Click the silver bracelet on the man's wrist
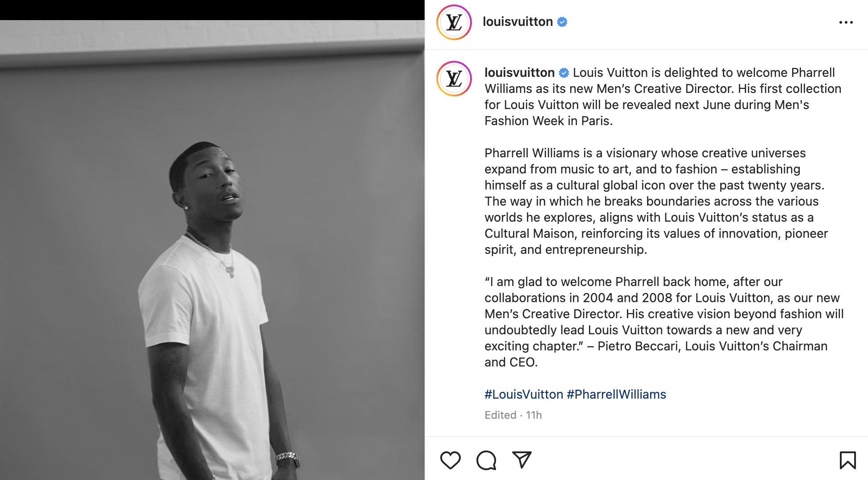 [x=288, y=458]
